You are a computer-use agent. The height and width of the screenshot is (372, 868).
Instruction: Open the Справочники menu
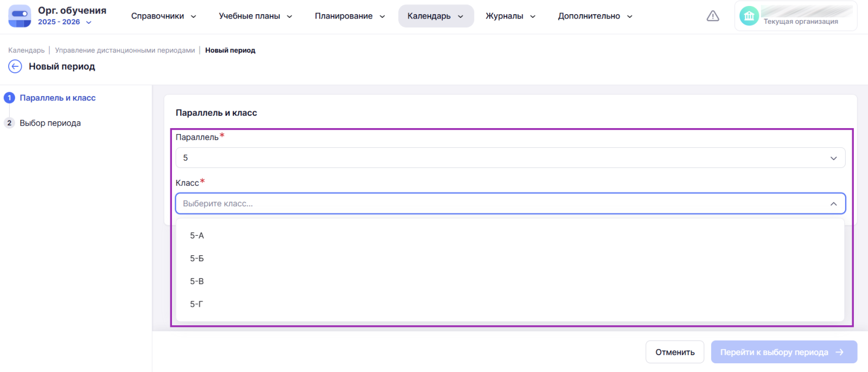163,16
